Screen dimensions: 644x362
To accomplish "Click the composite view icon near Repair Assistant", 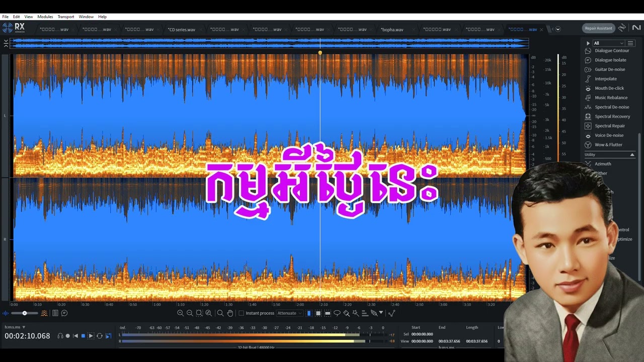I will coord(622,28).
